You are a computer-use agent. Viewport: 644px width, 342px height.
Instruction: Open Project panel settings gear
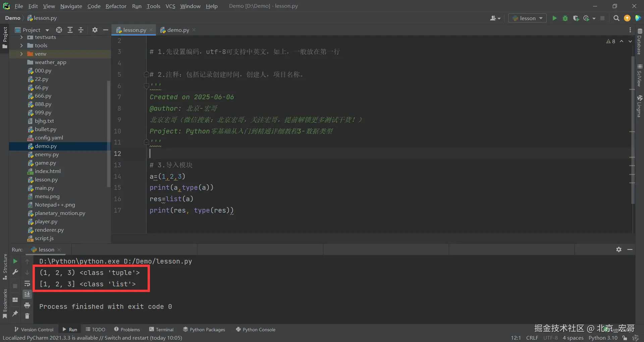coord(95,30)
